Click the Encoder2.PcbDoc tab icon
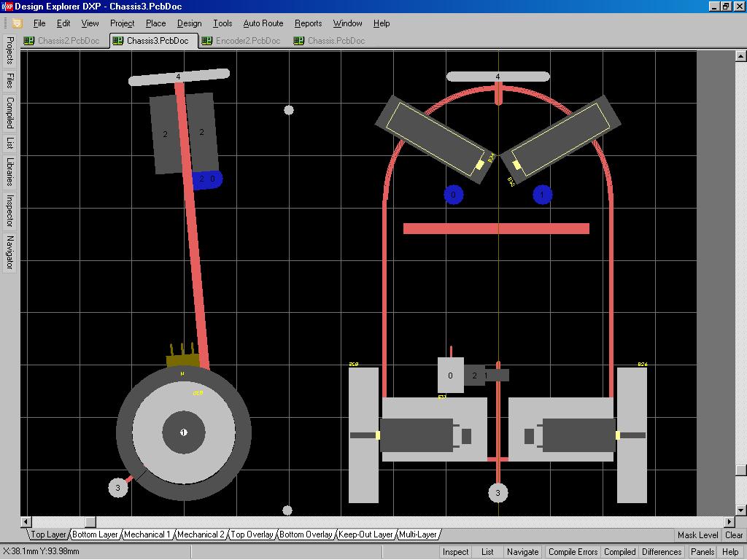The image size is (747, 560). (207, 41)
